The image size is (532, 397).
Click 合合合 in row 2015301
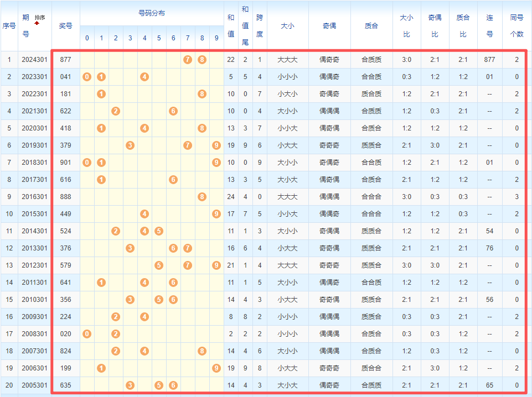(x=371, y=214)
